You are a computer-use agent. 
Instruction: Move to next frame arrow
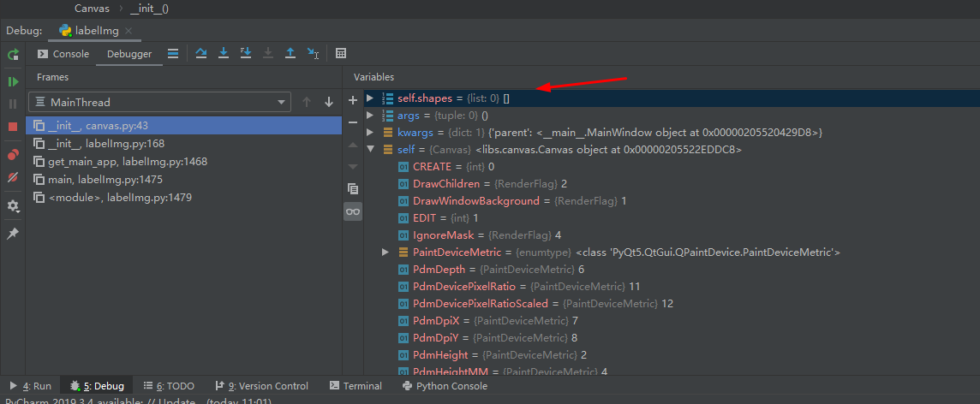pyautogui.click(x=329, y=103)
